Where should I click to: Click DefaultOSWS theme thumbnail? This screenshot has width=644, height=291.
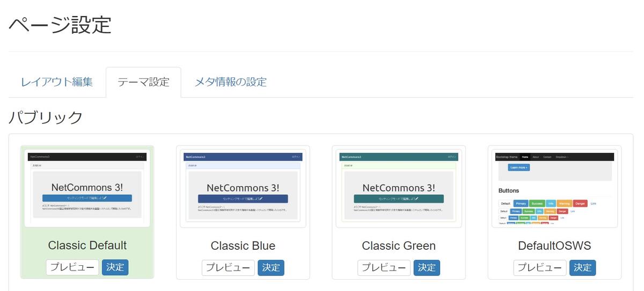pyautogui.click(x=554, y=188)
